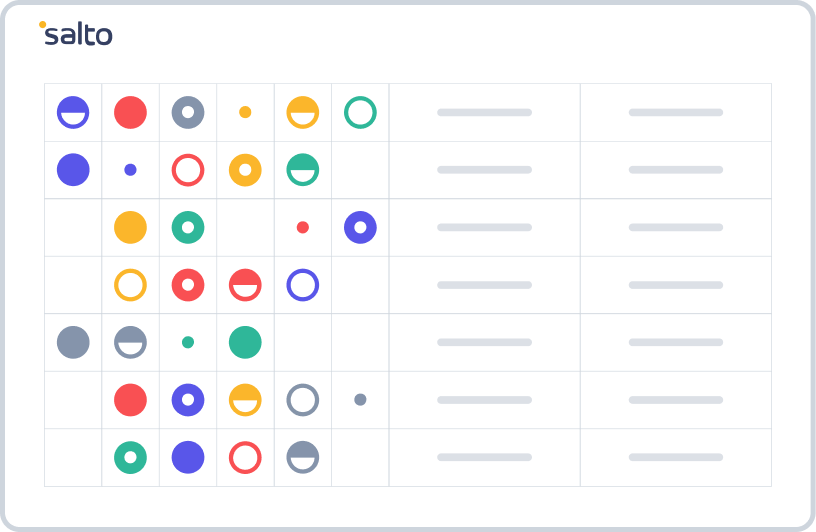Pick the solid gray circle

tap(73, 342)
